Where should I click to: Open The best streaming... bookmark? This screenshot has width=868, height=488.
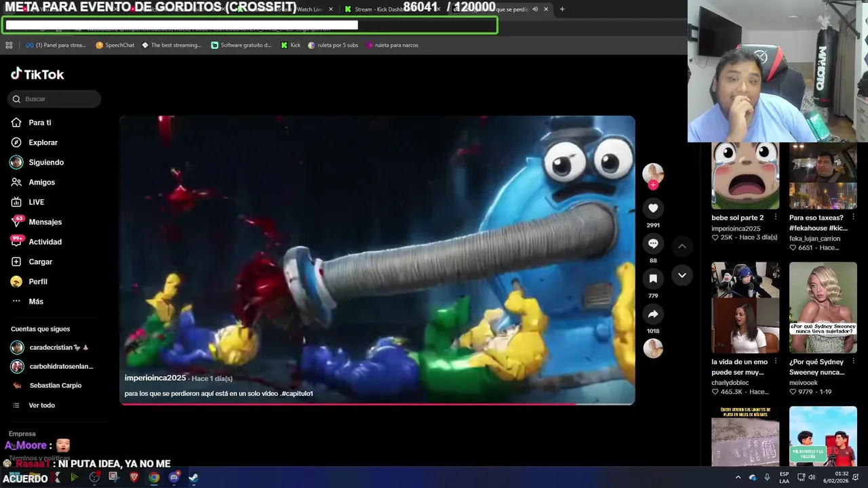172,45
